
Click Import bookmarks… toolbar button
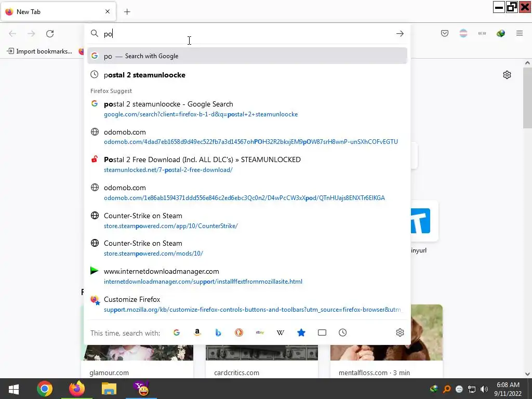[39, 51]
